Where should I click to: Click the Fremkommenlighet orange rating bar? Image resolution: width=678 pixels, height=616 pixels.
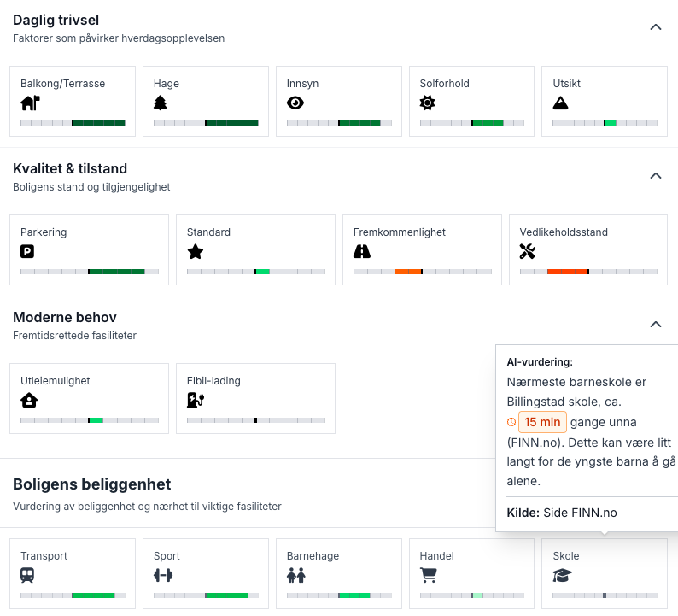tap(408, 272)
